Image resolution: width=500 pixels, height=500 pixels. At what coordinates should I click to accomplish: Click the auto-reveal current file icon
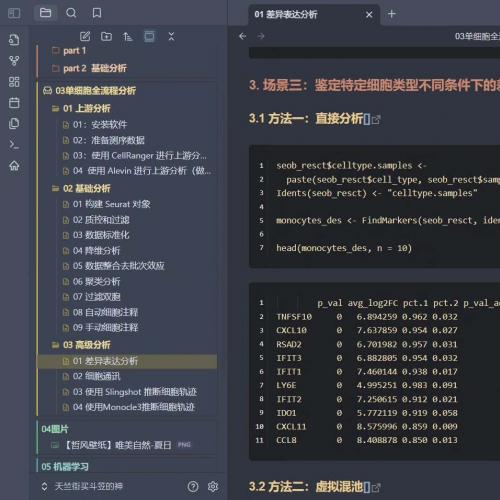click(x=149, y=36)
